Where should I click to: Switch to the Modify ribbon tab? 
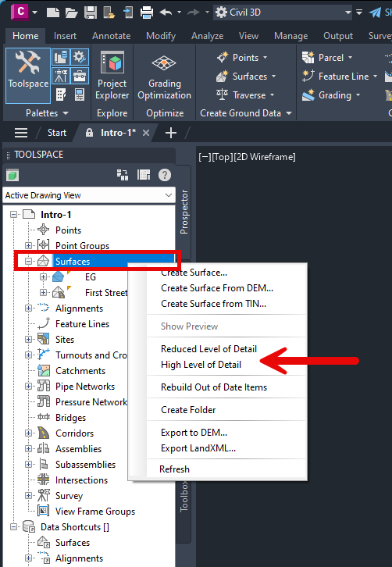pos(161,36)
